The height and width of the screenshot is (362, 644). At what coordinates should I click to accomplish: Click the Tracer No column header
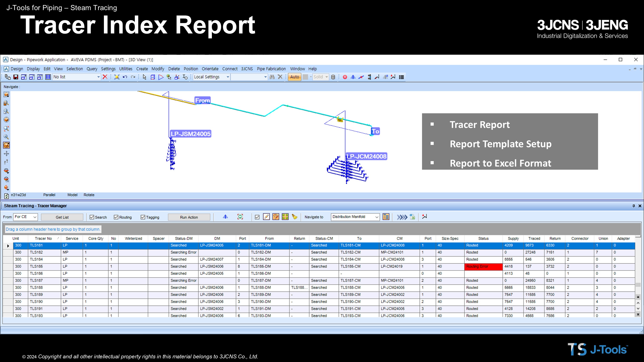44,238
